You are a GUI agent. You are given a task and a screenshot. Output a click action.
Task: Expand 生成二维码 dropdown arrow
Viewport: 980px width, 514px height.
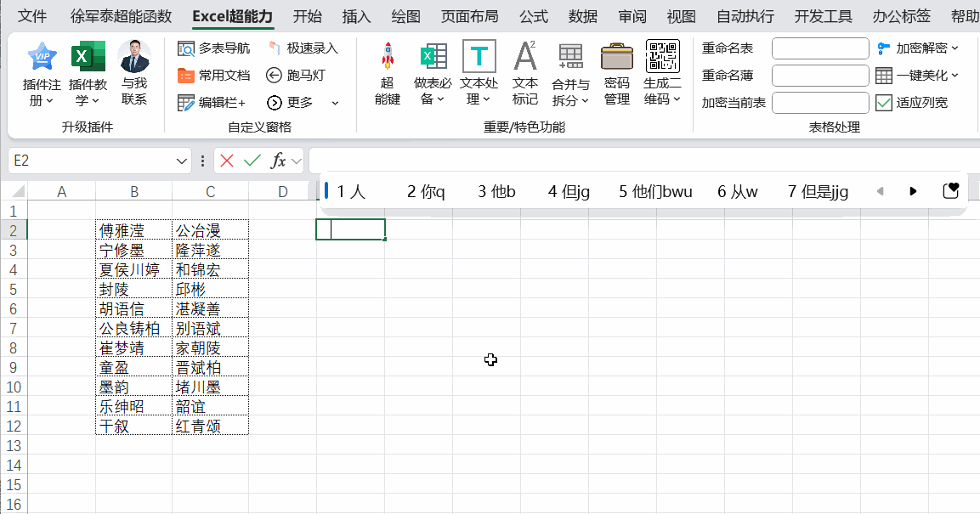(x=677, y=99)
